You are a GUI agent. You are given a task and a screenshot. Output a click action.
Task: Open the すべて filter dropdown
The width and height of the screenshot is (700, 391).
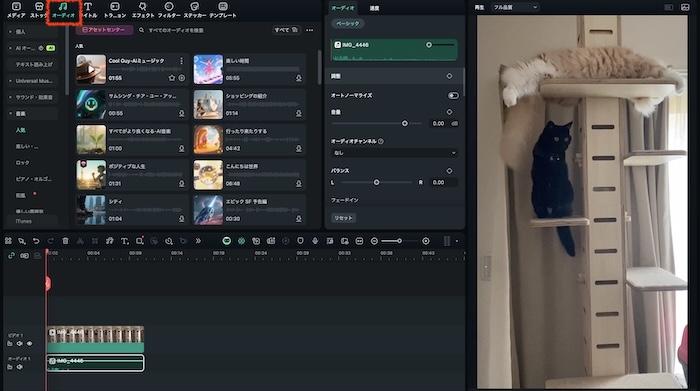[286, 30]
